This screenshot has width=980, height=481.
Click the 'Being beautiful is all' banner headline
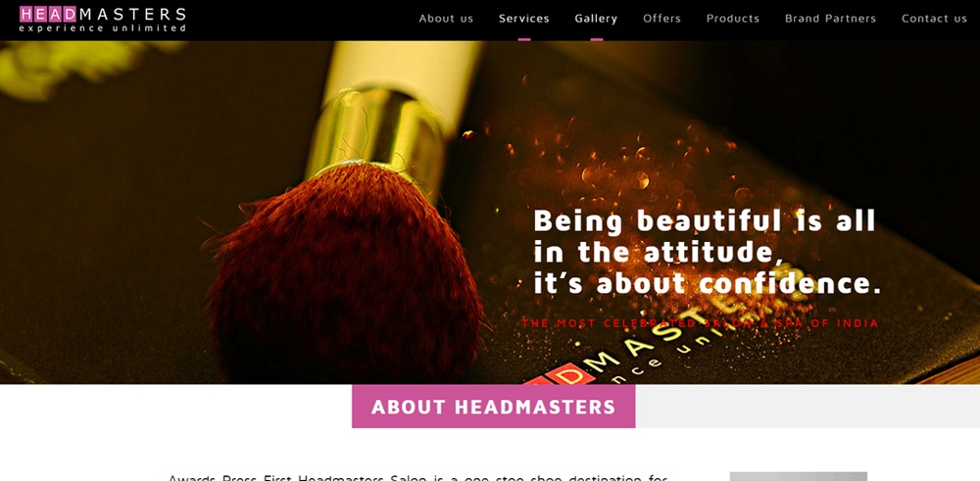[705, 221]
